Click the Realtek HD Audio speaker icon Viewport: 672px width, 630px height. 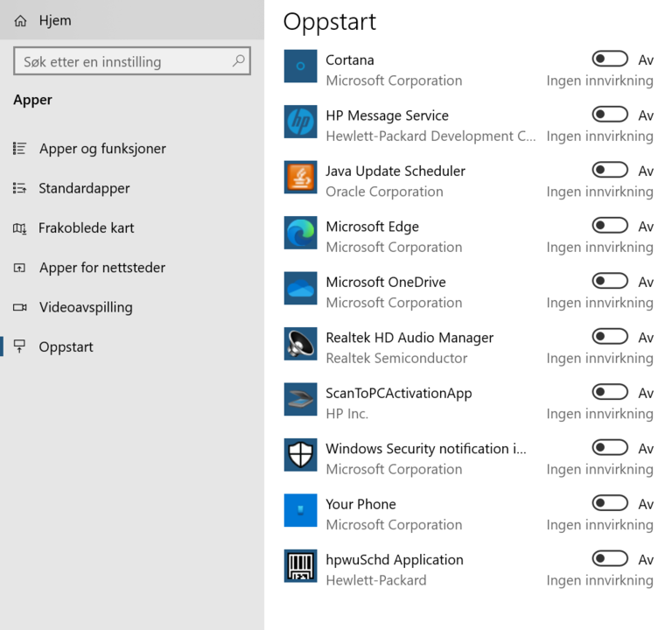pyautogui.click(x=300, y=344)
